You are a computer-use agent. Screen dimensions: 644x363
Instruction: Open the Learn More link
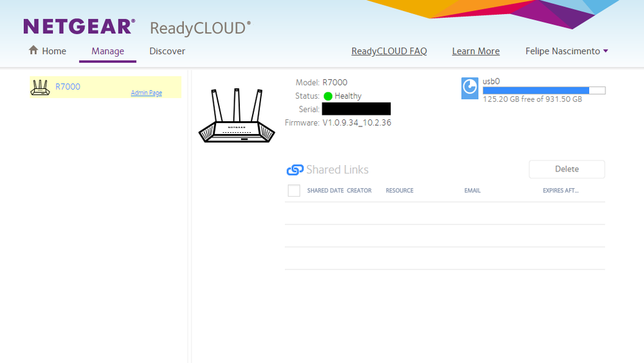[x=476, y=51]
